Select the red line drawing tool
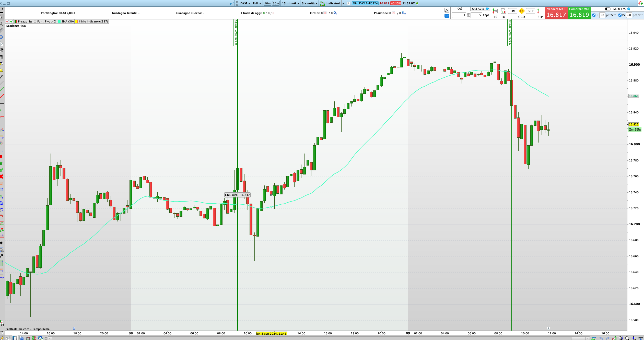 pyautogui.click(x=2, y=96)
